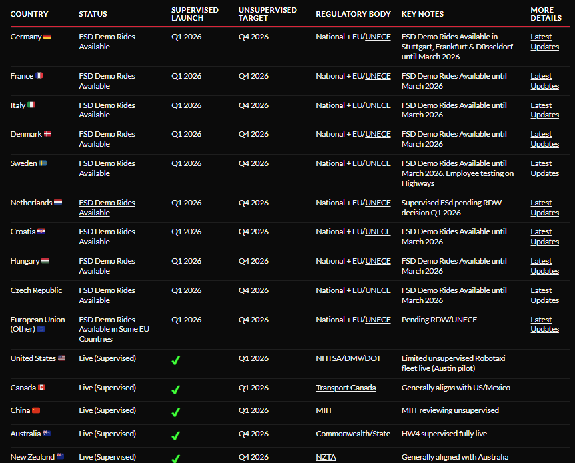Open Latest Updates link for Italy
Viewport: 575px width, 463px height.
click(x=545, y=110)
